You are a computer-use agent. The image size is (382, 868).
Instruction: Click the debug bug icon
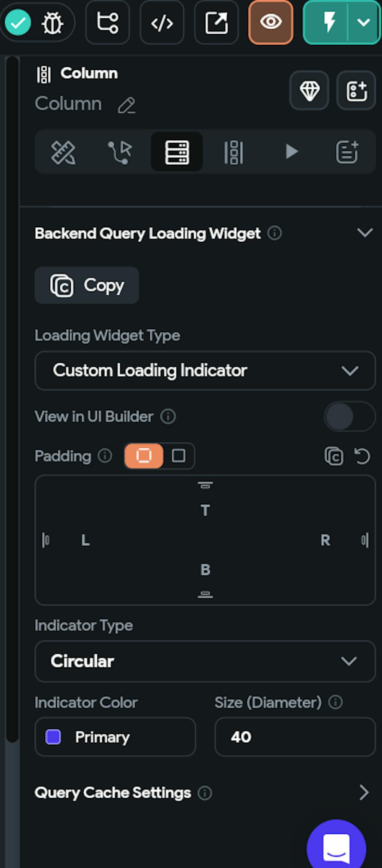tap(52, 23)
